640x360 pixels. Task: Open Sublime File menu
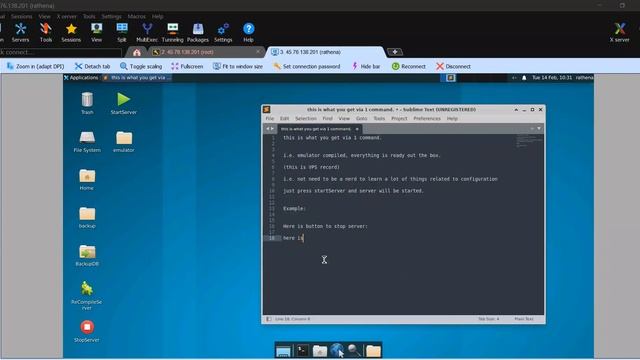point(270,118)
